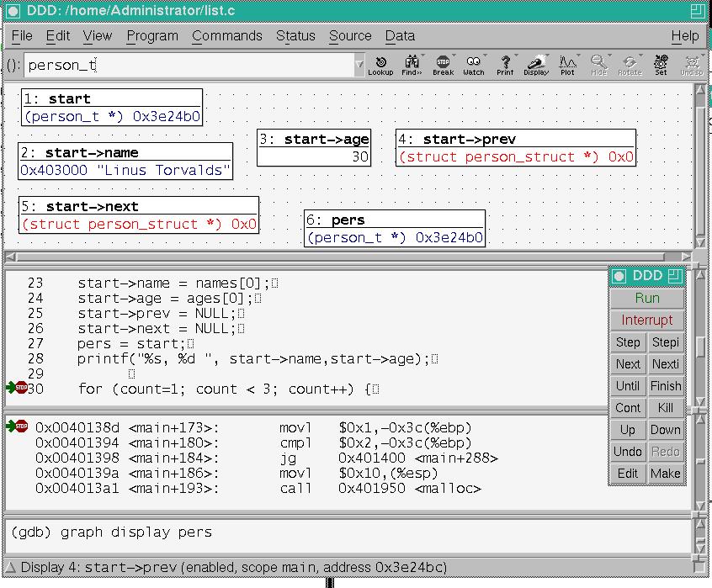Click the Nexti button
Screen dimensions: 712x588
coord(666,364)
